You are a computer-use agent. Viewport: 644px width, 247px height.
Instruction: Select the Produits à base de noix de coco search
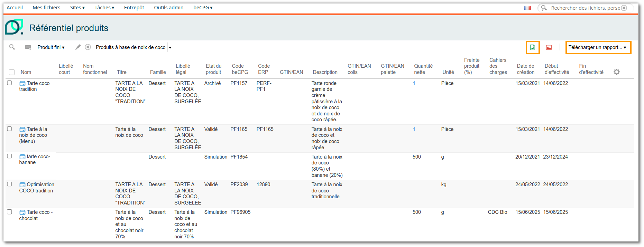click(x=130, y=47)
